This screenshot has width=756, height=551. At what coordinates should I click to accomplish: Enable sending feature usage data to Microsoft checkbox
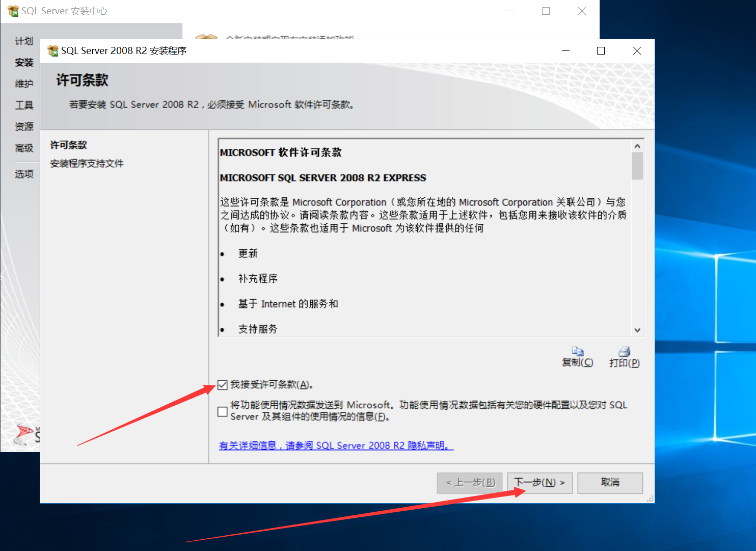pos(222,411)
